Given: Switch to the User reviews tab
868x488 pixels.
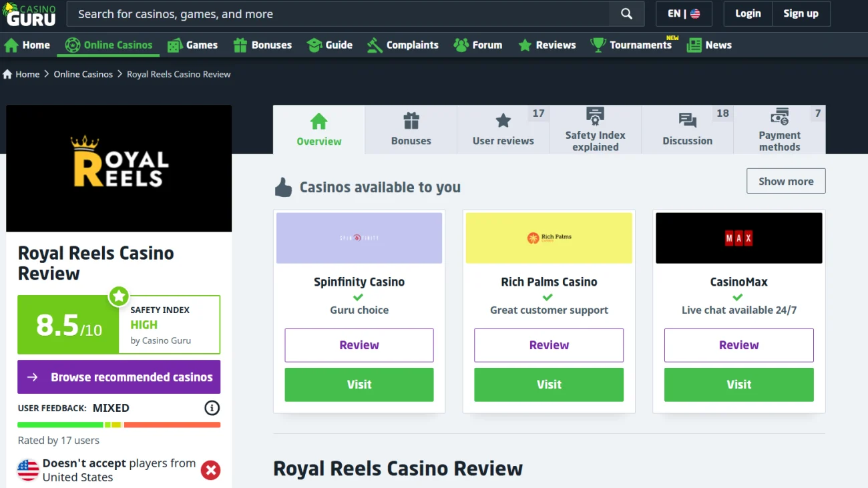Looking at the screenshot, I should [503, 130].
